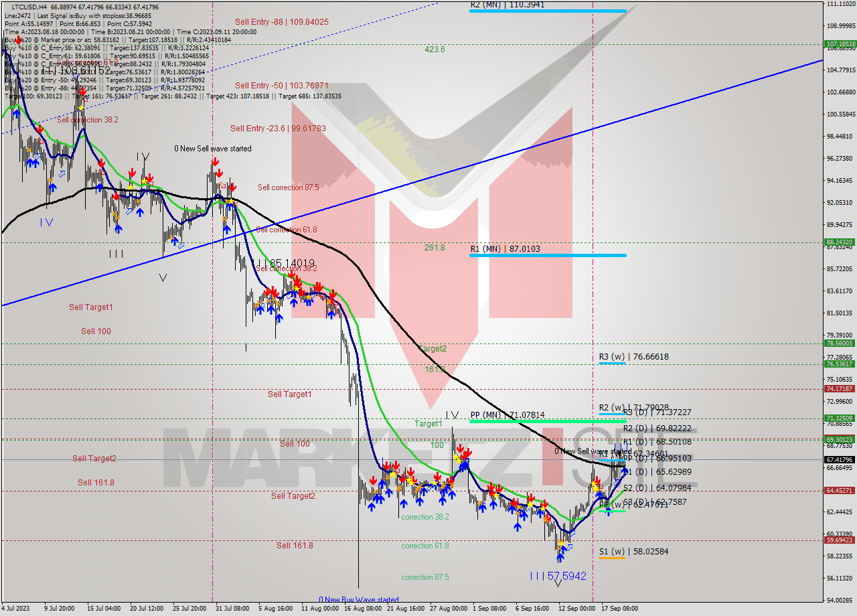Click the green 78.56003 price tag

(x=839, y=343)
